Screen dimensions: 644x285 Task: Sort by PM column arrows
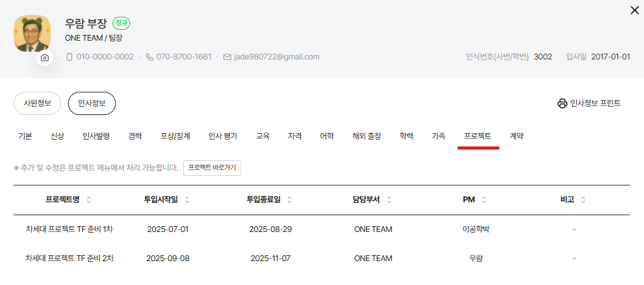tap(485, 200)
